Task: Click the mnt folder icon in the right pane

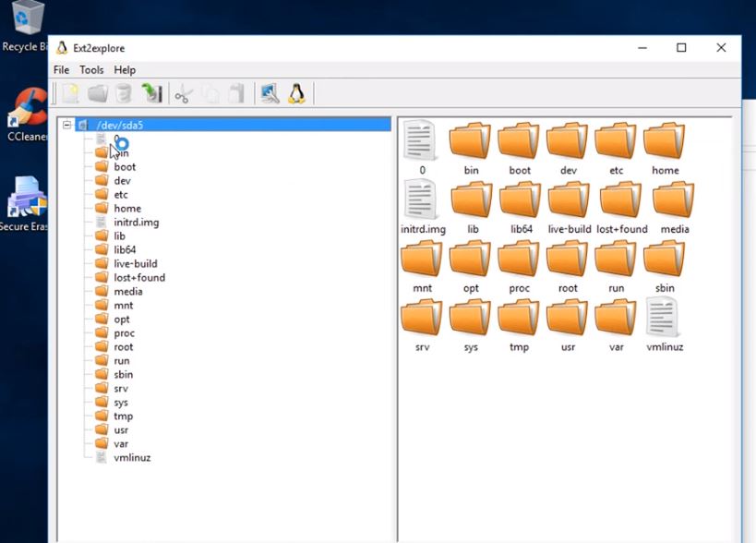Action: point(422,259)
